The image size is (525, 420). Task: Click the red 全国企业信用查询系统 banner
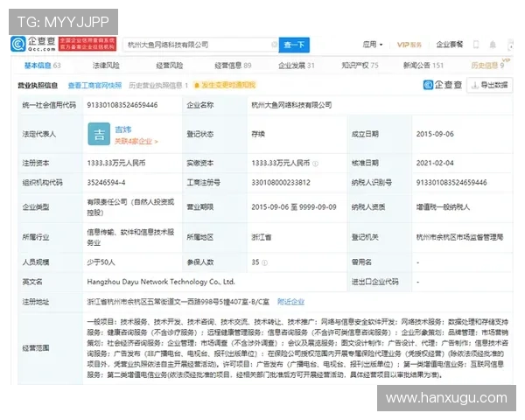pos(87,45)
